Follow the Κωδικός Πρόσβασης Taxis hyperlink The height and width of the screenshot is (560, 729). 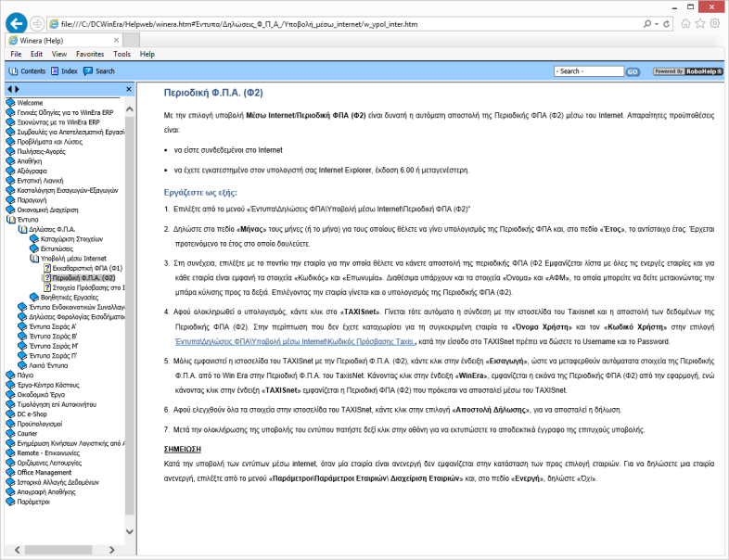point(295,341)
